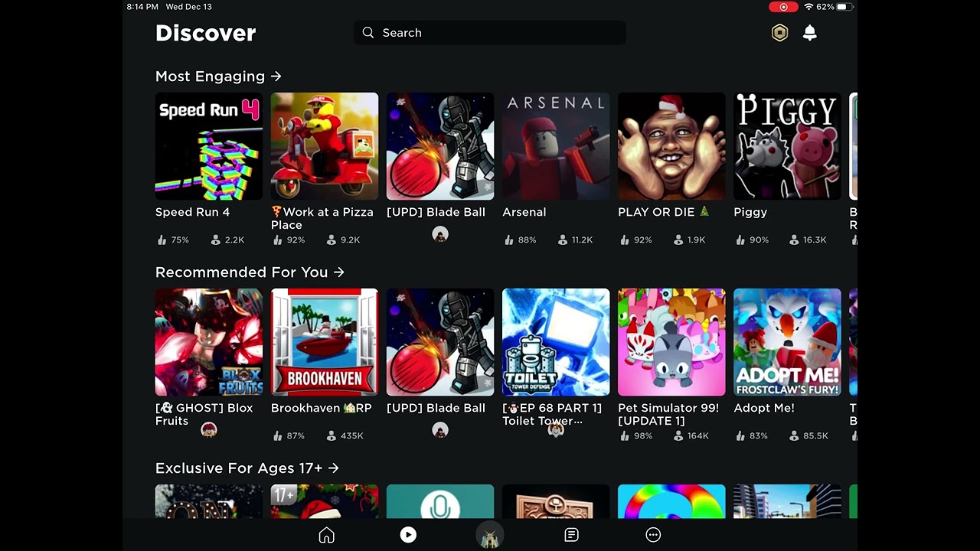The width and height of the screenshot is (980, 551).
Task: Click the Arsenal title text
Action: click(x=524, y=212)
